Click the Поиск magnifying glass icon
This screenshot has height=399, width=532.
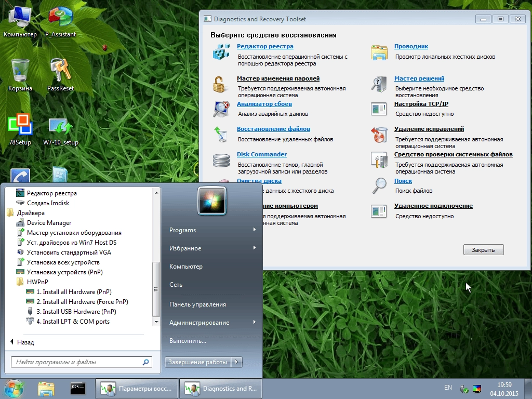pos(379,186)
